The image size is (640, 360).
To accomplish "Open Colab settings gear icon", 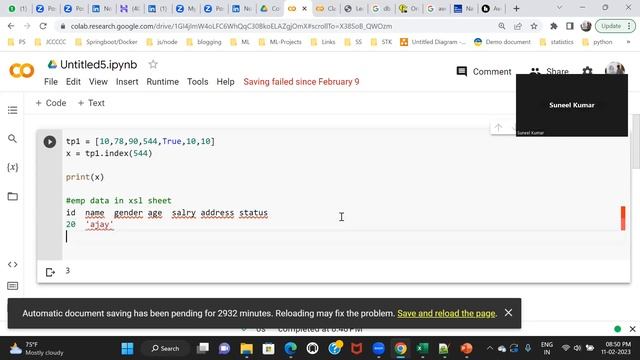I will [587, 71].
